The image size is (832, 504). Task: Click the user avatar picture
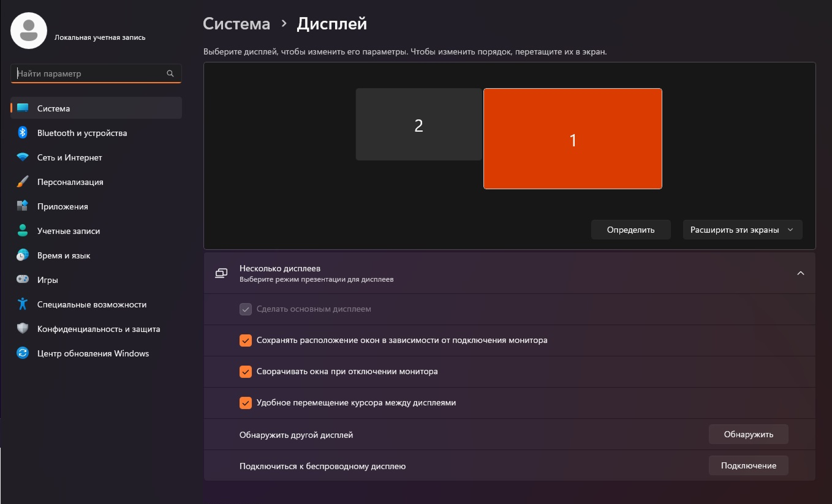tap(29, 31)
